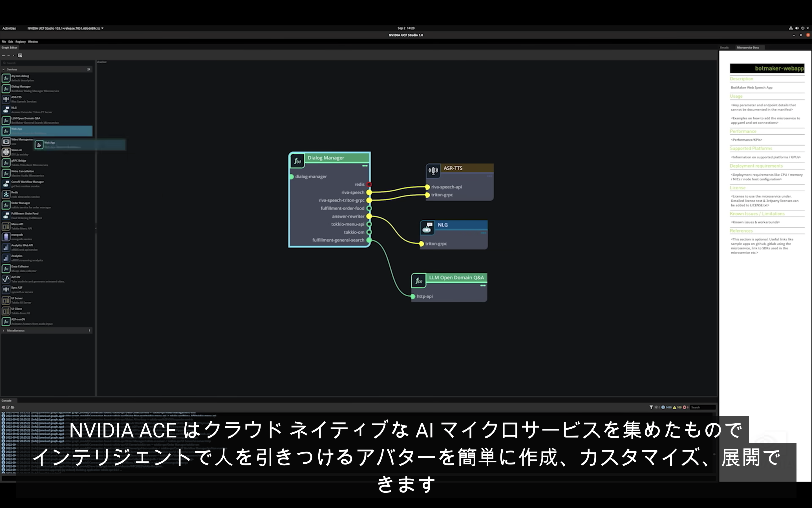This screenshot has width=812, height=508.
Task: Collapse the Services category
Action: (x=3, y=69)
